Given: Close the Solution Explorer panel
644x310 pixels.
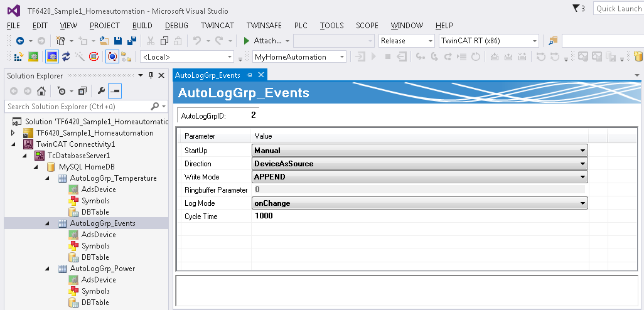Looking at the screenshot, I should tap(161, 75).
